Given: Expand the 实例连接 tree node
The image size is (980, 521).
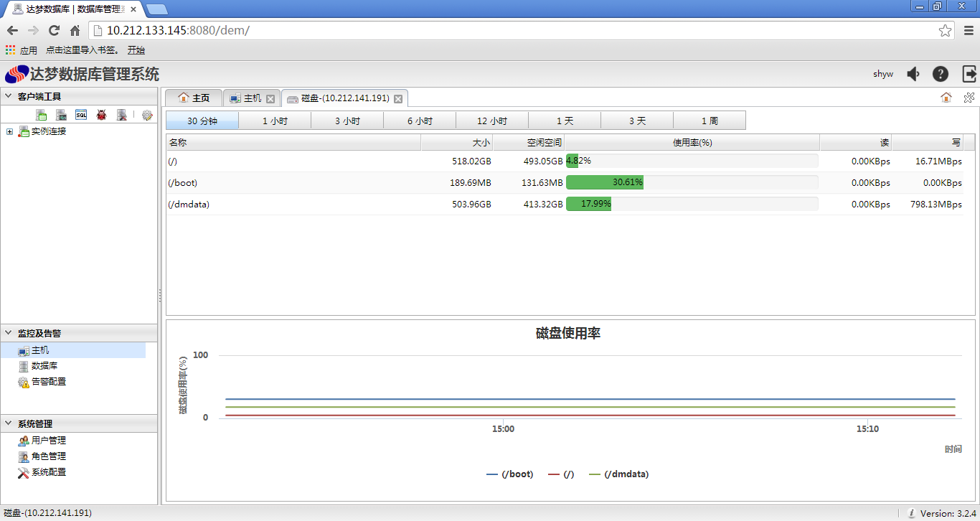Looking at the screenshot, I should 9,131.
